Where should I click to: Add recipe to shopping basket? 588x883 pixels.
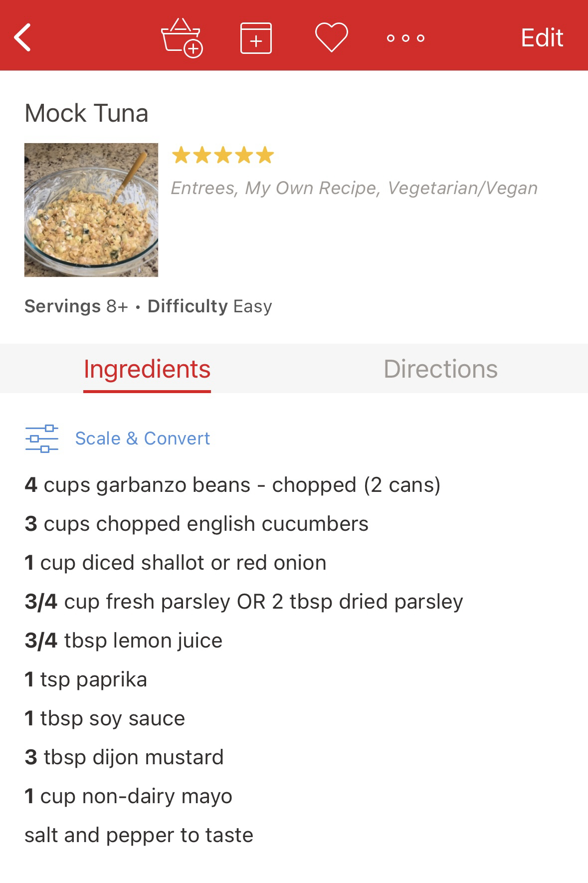point(182,38)
